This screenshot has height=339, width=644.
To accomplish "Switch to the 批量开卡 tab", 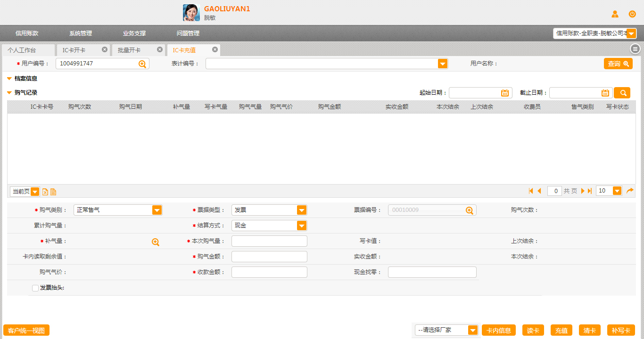I will point(129,50).
